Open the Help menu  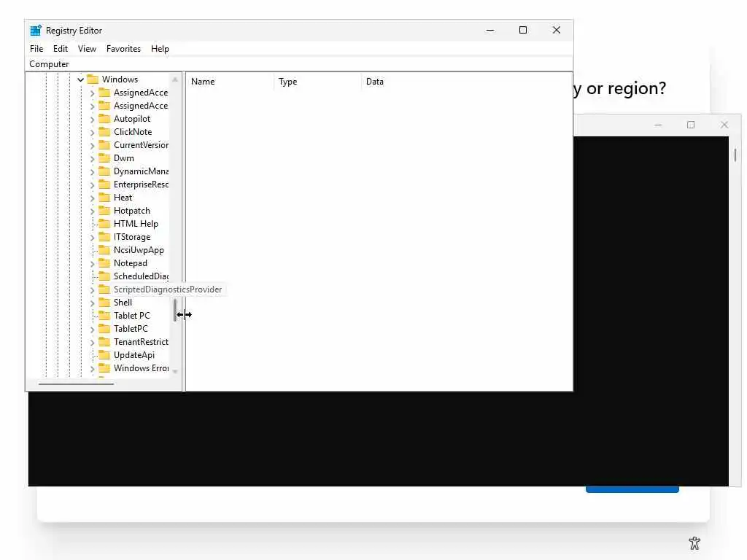click(x=160, y=49)
